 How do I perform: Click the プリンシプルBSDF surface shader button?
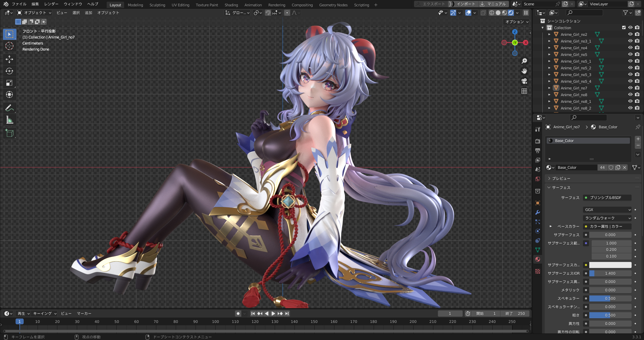[x=607, y=198]
